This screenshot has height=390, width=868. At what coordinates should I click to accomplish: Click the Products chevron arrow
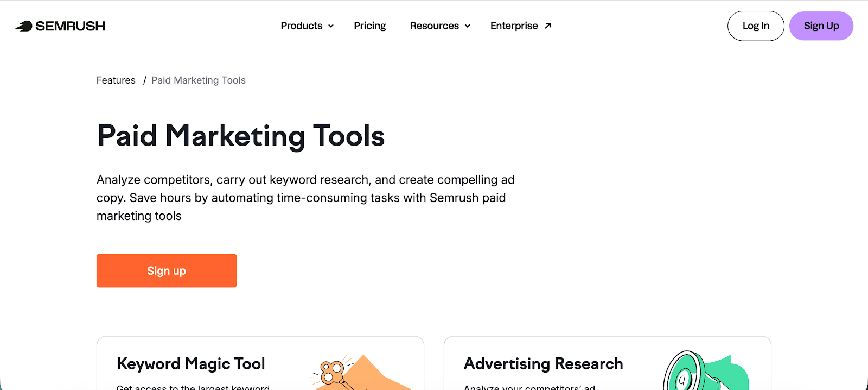331,26
